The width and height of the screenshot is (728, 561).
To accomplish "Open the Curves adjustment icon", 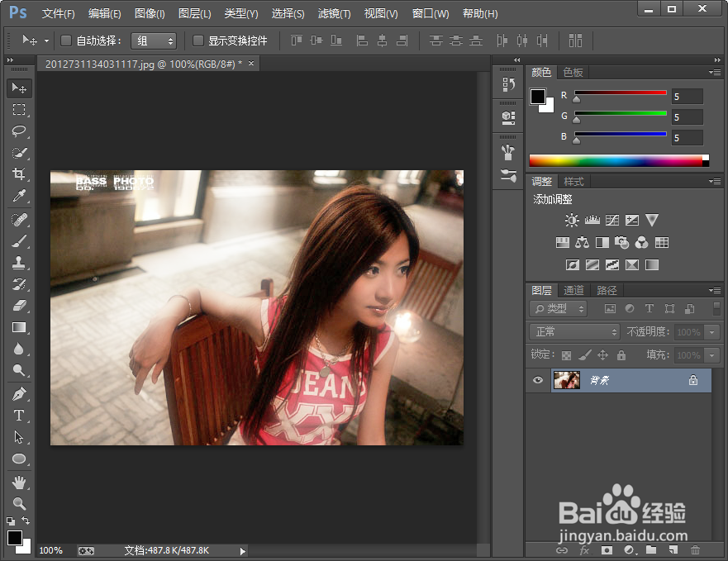I will 611,221.
